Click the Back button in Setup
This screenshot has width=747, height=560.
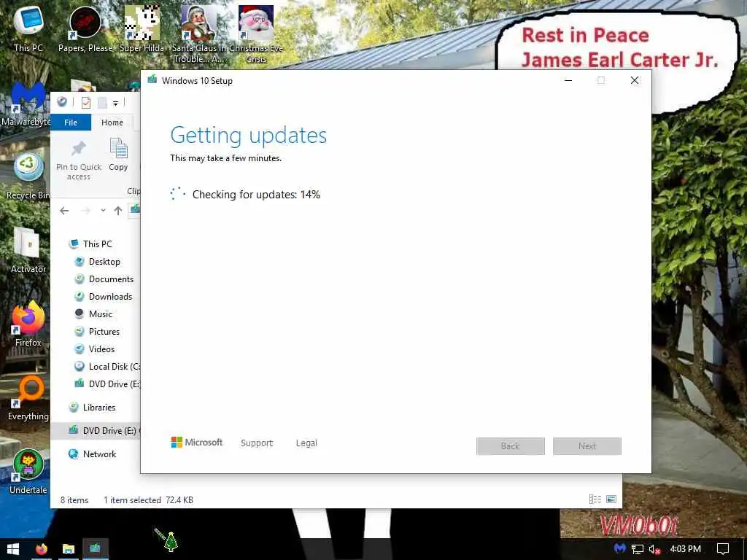[510, 446]
